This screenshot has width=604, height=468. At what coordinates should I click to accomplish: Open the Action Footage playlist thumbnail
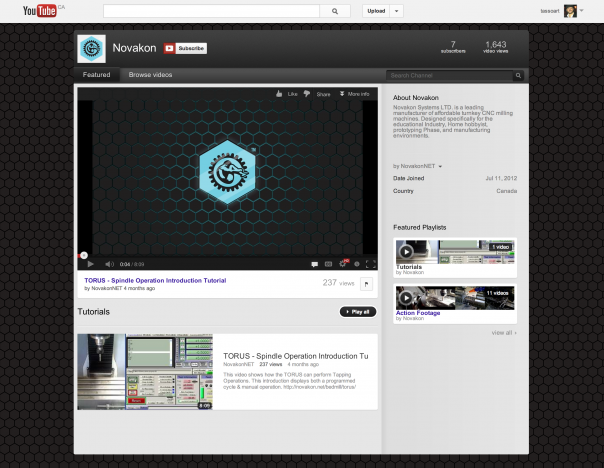(455, 298)
